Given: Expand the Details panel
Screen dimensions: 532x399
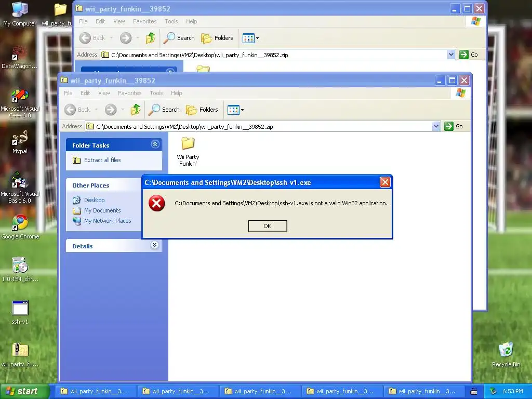Looking at the screenshot, I should [155, 245].
